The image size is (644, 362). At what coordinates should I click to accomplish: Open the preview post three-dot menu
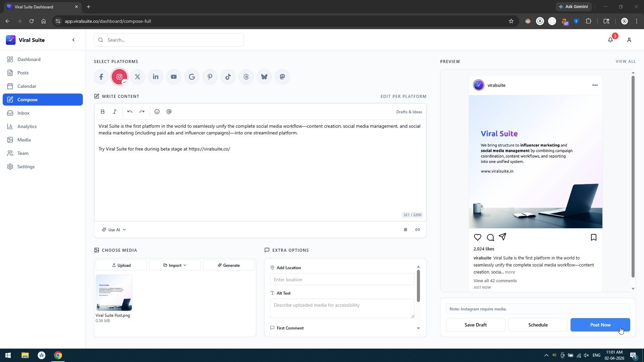tap(595, 85)
